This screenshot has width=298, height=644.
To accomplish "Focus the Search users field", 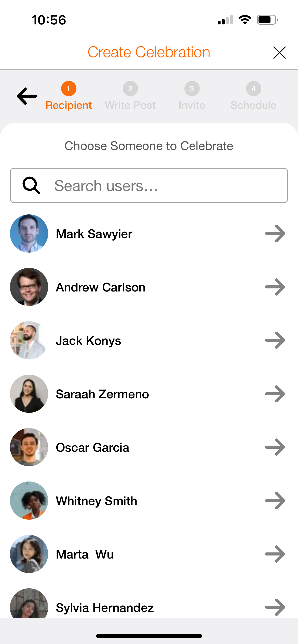I will pyautogui.click(x=149, y=185).
